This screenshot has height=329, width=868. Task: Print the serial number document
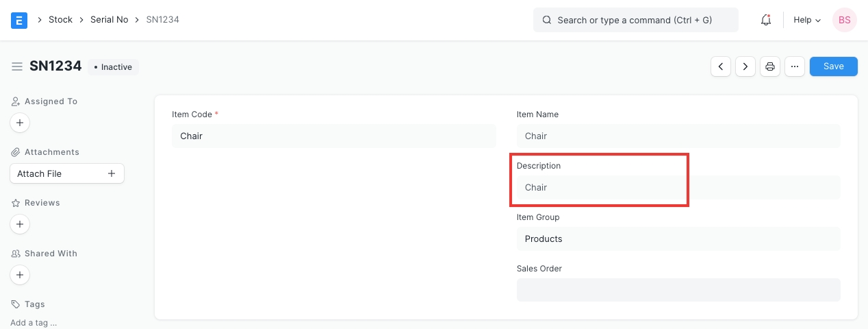tap(770, 66)
